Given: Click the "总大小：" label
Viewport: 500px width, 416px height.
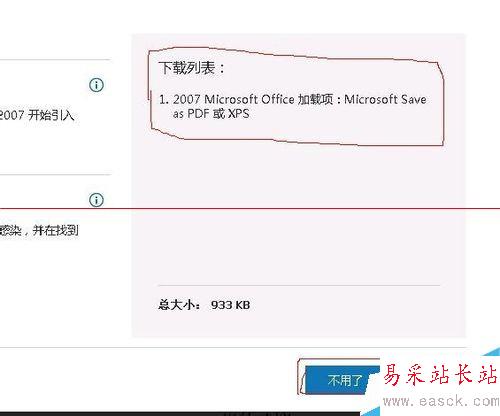Looking at the screenshot, I should (x=179, y=305).
